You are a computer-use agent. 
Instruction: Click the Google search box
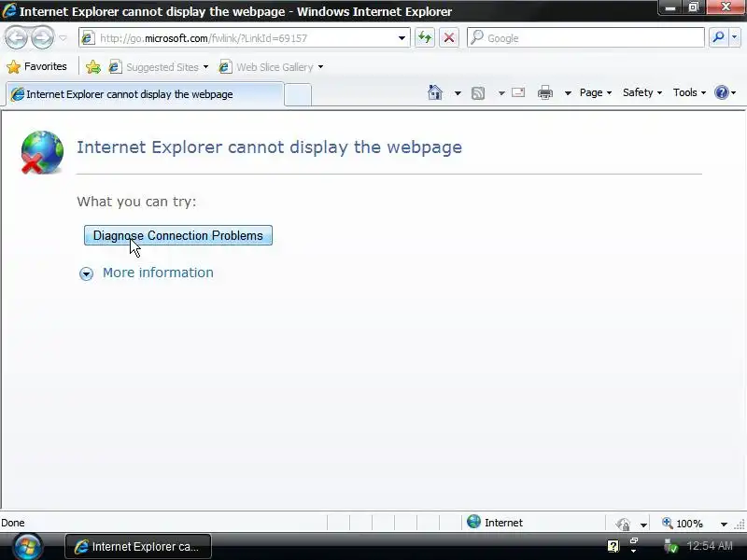click(585, 37)
